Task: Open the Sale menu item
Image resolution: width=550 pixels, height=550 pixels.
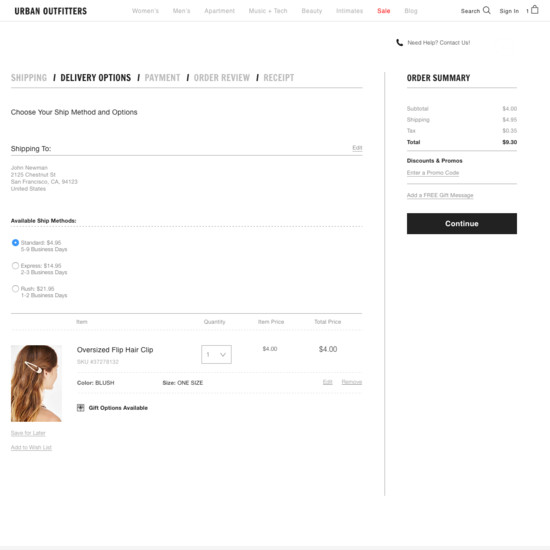Action: coord(383,11)
